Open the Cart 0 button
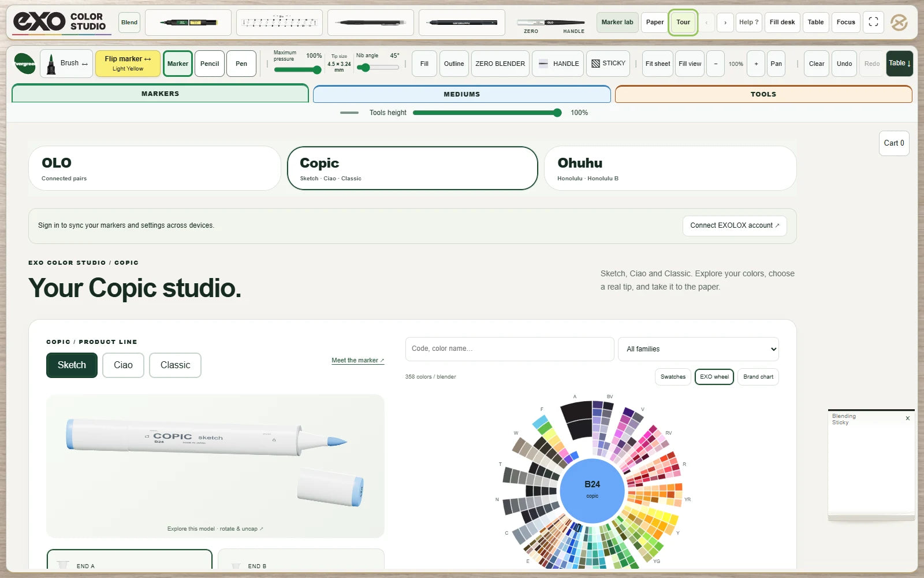This screenshot has width=924, height=578. tap(894, 143)
